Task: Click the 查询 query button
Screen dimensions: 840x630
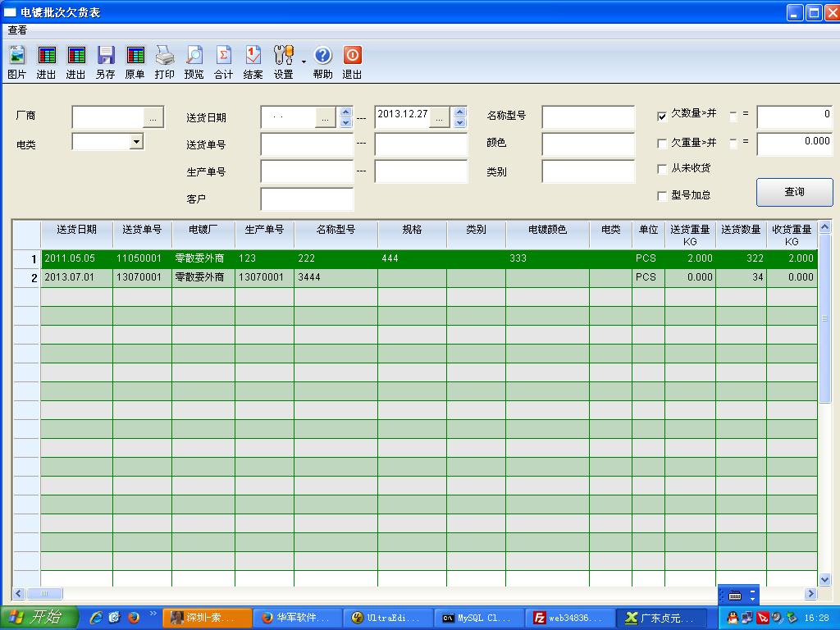Action: [794, 192]
